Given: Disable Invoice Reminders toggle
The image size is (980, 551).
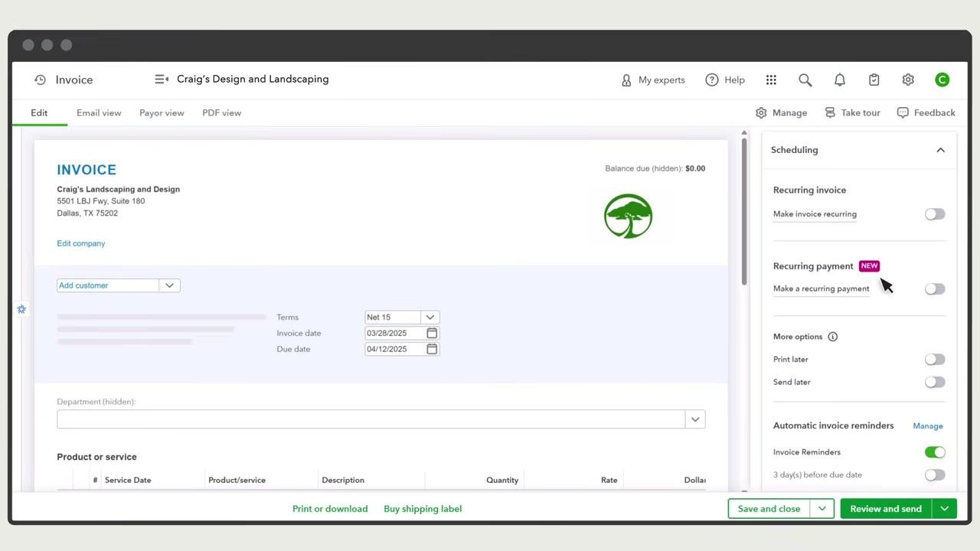Looking at the screenshot, I should [935, 452].
